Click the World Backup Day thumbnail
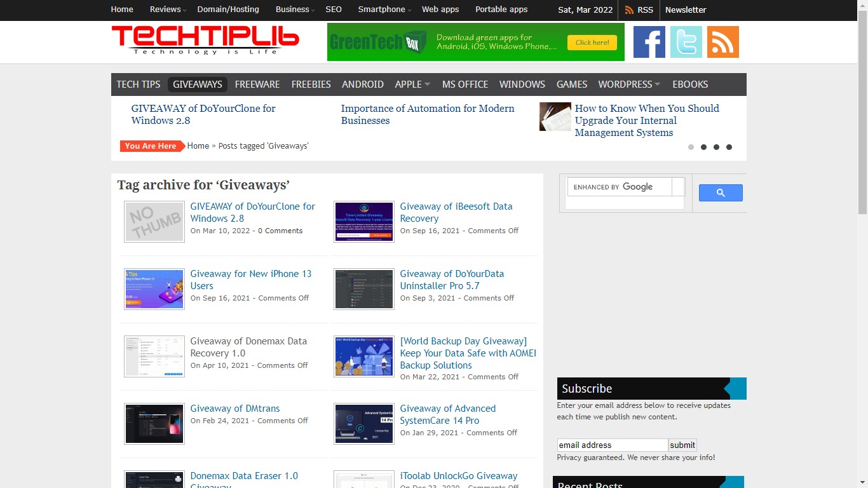This screenshot has width=868, height=488. pos(364,356)
